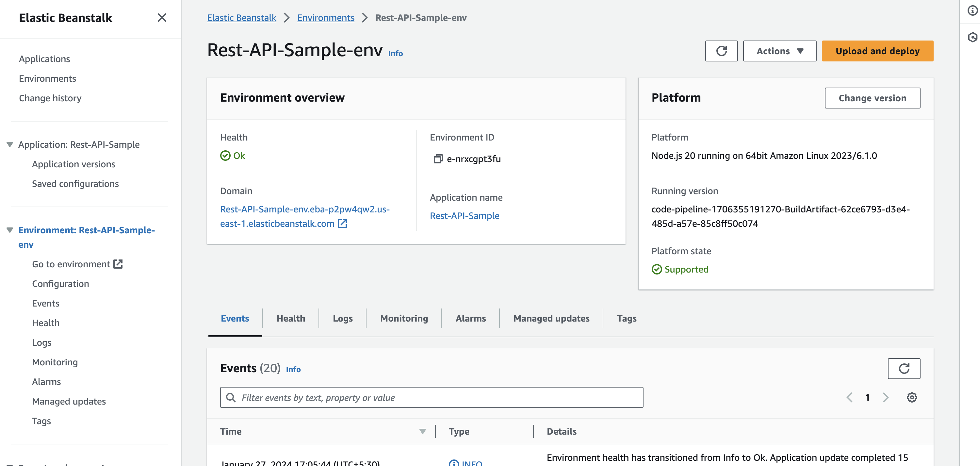
Task: Open the Actions dropdown menu
Action: [779, 51]
